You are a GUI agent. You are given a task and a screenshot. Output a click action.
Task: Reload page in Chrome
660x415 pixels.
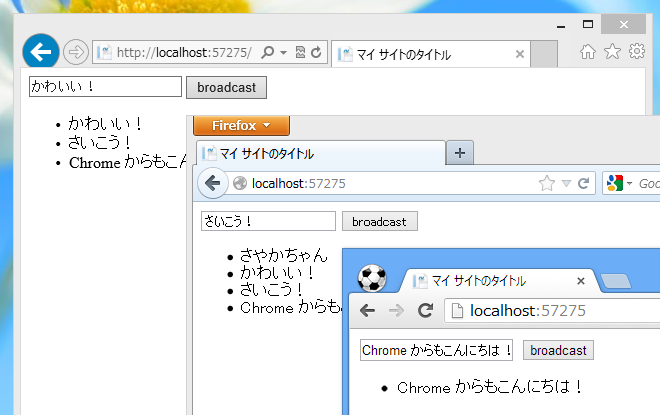(425, 311)
